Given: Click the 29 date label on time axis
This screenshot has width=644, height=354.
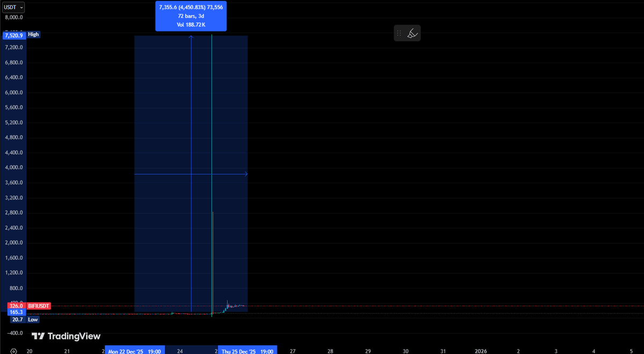Looking at the screenshot, I should [x=368, y=351].
